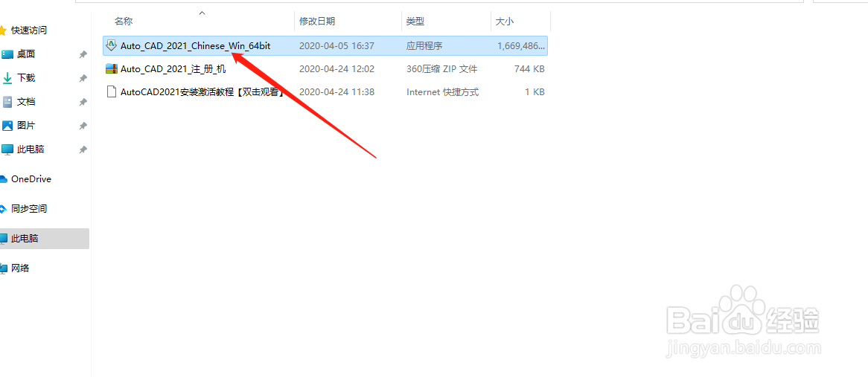Click the 快速访问 star icon
Viewport: 868px width, 377px height.
3,30
